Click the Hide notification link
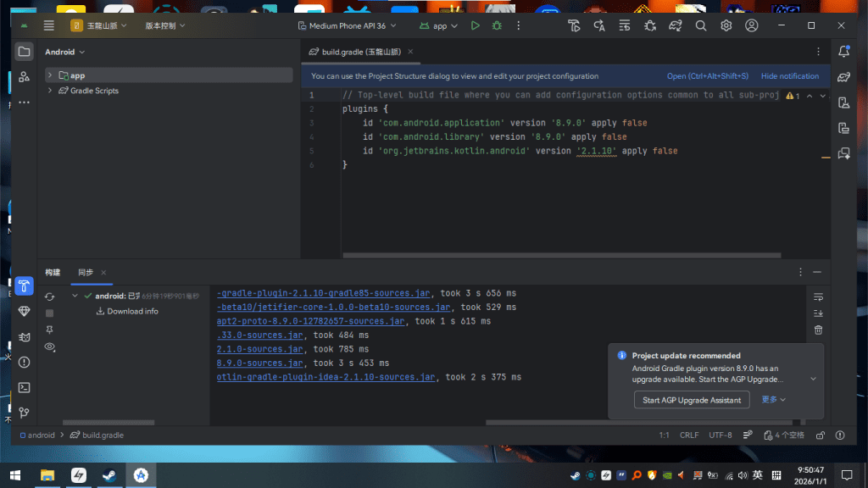The image size is (868, 488). tap(790, 76)
